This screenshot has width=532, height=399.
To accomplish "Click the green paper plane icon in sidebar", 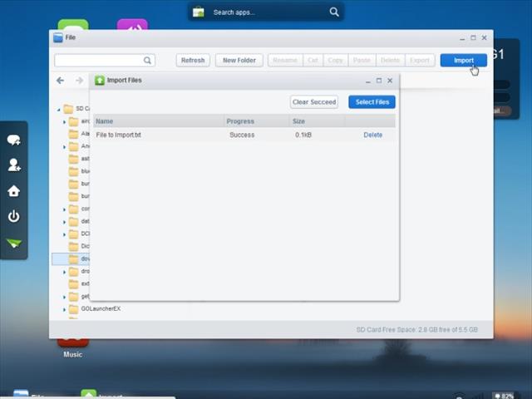I will (14, 243).
